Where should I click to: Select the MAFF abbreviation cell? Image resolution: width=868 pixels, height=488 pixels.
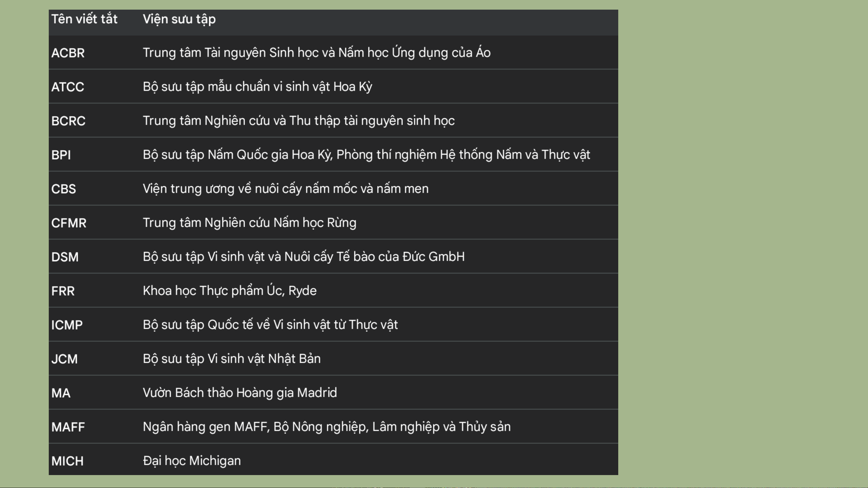click(68, 427)
